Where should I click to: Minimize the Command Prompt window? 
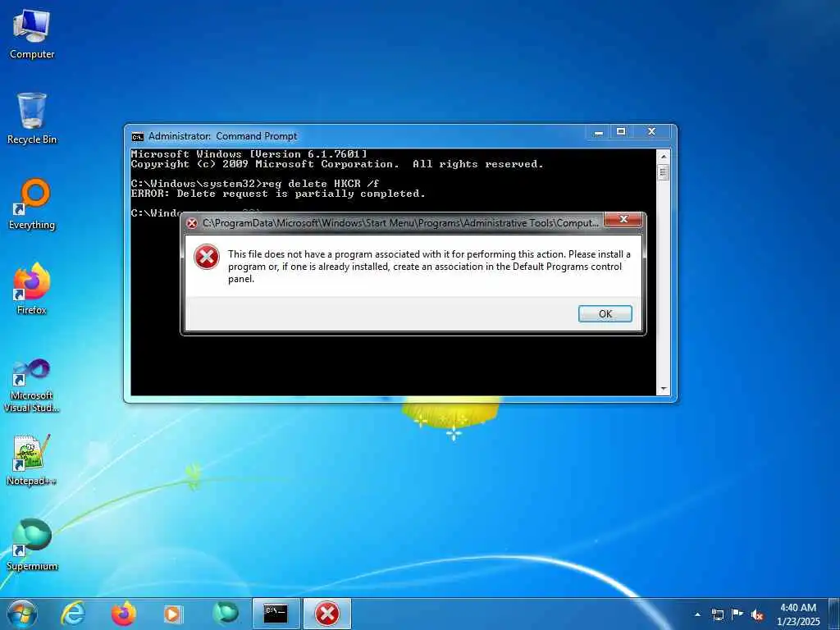(598, 132)
